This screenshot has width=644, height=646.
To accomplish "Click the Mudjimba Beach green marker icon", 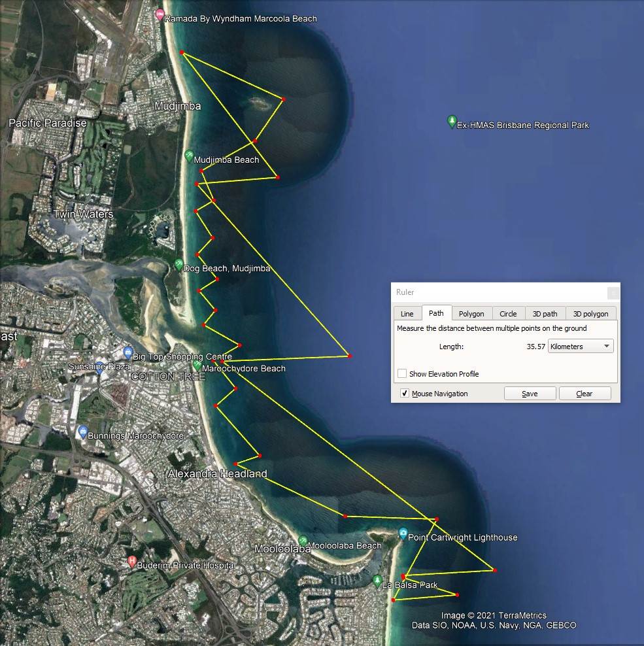I will 189,156.
